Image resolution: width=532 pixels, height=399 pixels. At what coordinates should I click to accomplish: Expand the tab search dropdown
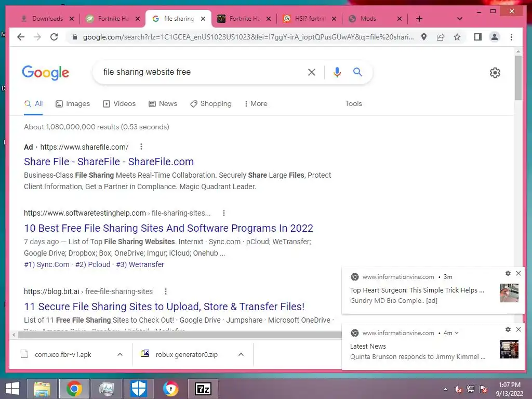(x=460, y=19)
